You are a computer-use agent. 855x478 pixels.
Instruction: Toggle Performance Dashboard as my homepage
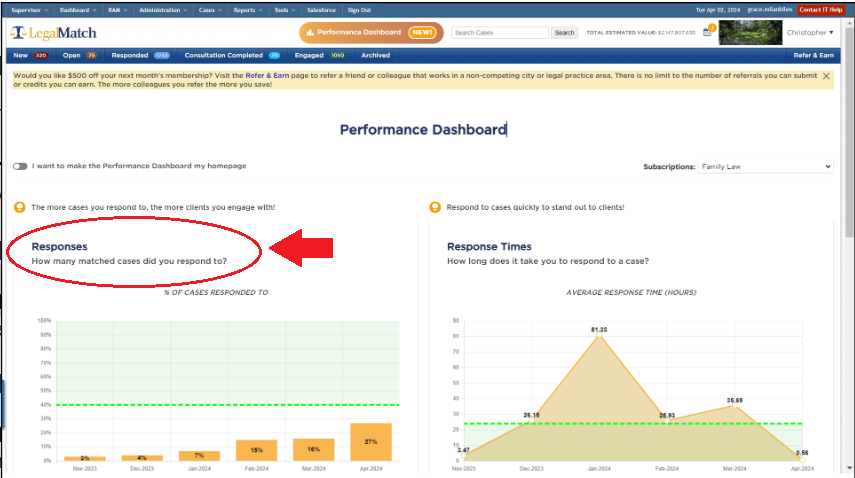pyautogui.click(x=20, y=166)
